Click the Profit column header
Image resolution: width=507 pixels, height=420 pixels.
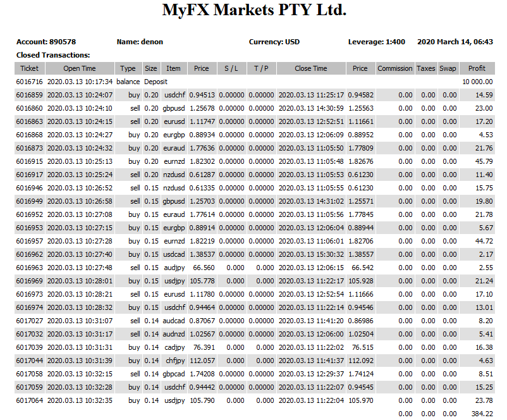pyautogui.click(x=477, y=68)
